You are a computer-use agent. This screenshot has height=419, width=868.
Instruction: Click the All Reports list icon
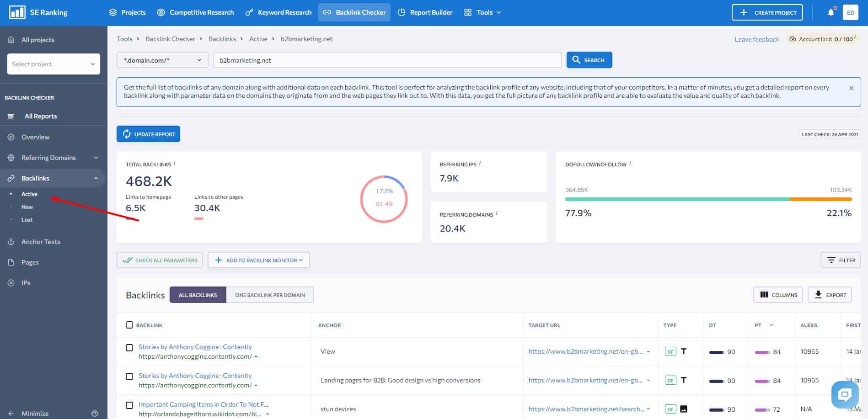point(11,116)
